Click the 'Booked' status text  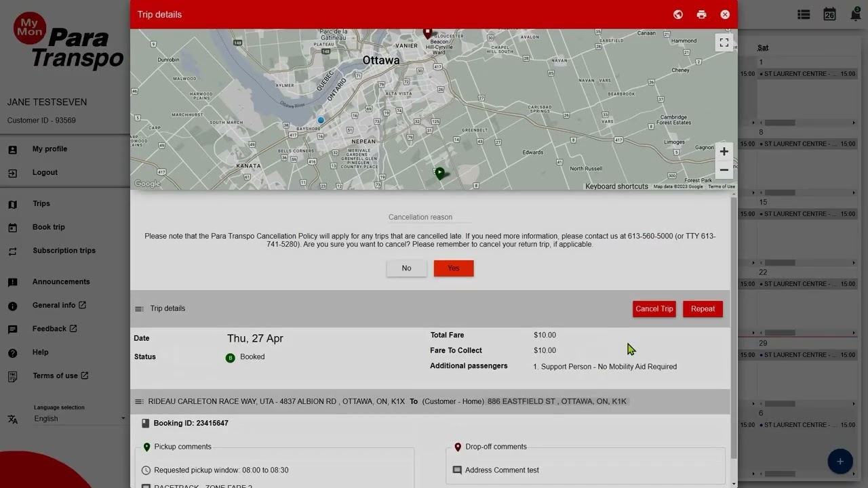[x=252, y=357]
